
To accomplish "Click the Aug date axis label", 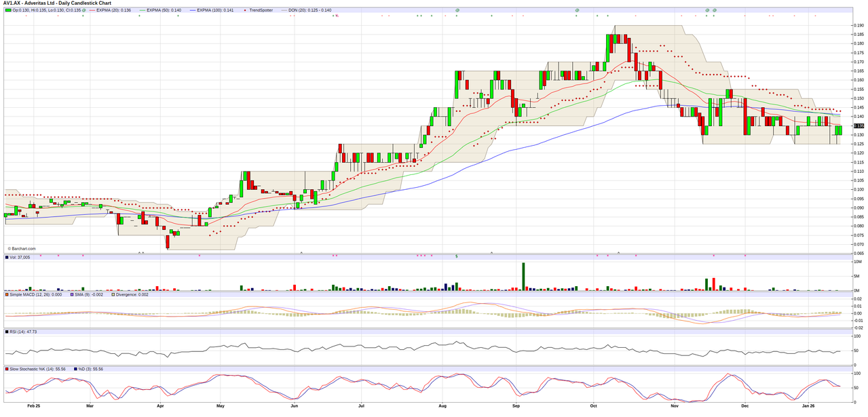I will [442, 405].
